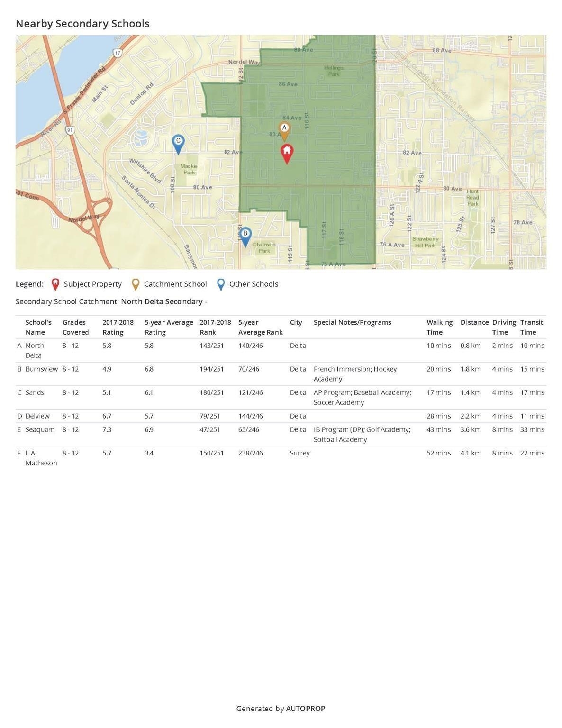
Task: Click the Santa Monica Dr street label
Action: point(138,192)
